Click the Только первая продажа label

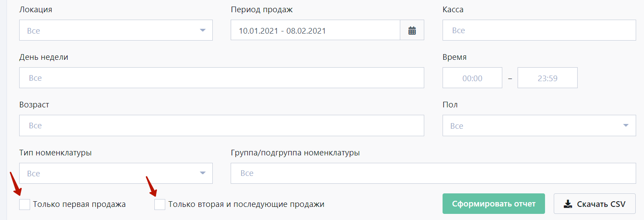(x=79, y=204)
